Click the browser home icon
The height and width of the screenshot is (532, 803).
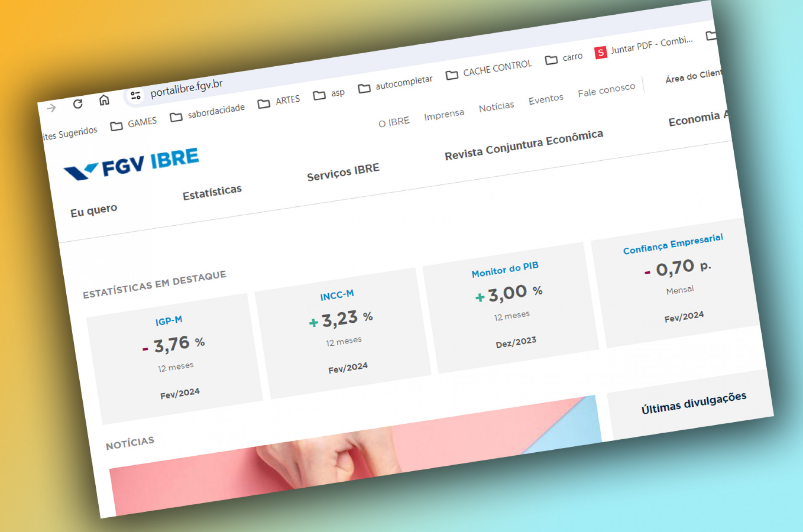pos(104,100)
